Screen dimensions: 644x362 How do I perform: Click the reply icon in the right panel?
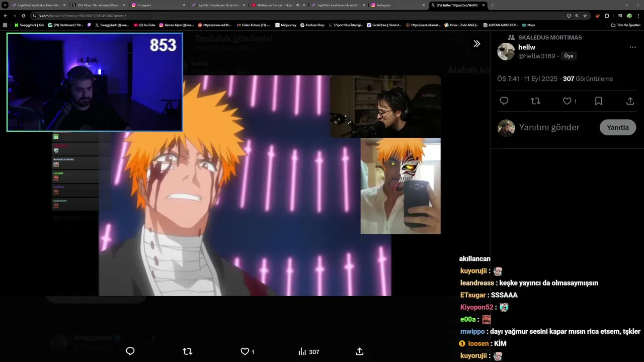pyautogui.click(x=504, y=101)
